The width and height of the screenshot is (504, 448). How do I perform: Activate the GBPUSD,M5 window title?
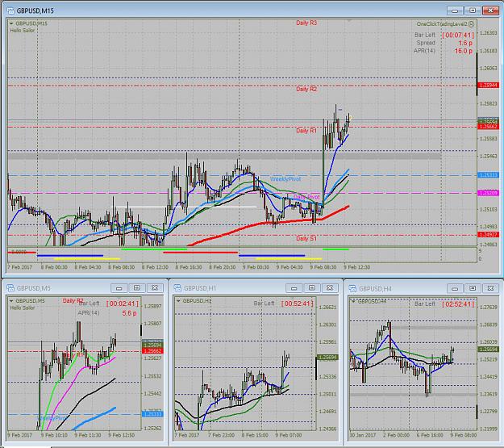[33, 288]
